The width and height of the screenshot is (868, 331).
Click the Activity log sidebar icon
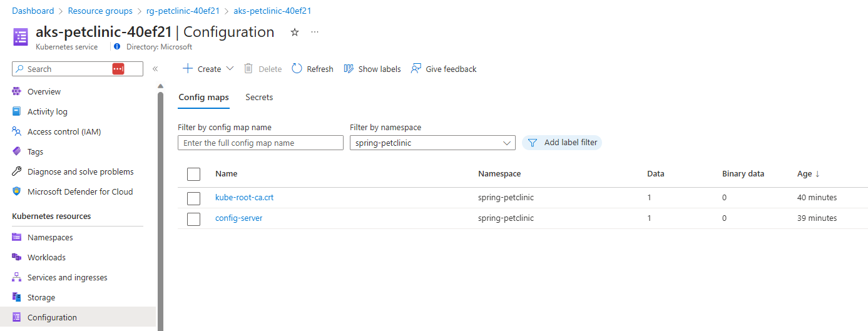tap(17, 111)
